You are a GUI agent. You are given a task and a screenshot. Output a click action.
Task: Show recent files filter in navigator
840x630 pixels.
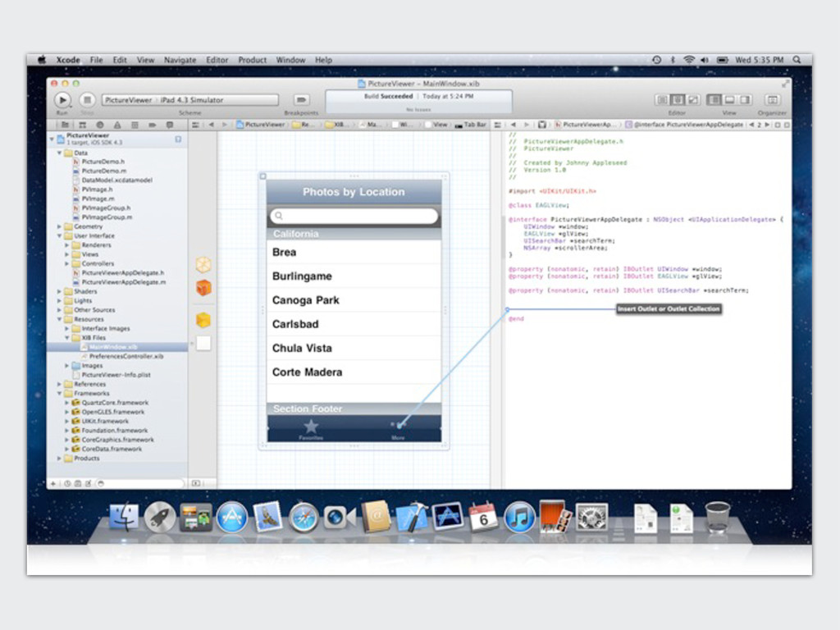(67, 483)
